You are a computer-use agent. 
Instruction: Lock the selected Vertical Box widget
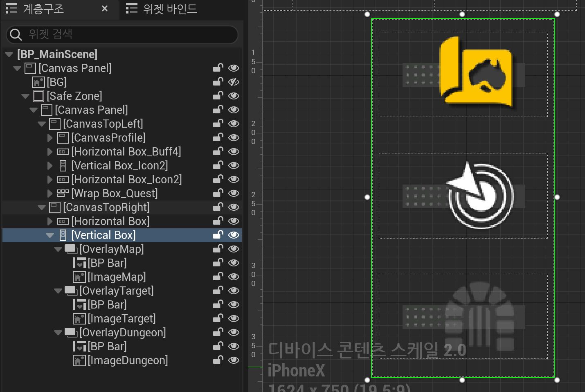coord(218,234)
